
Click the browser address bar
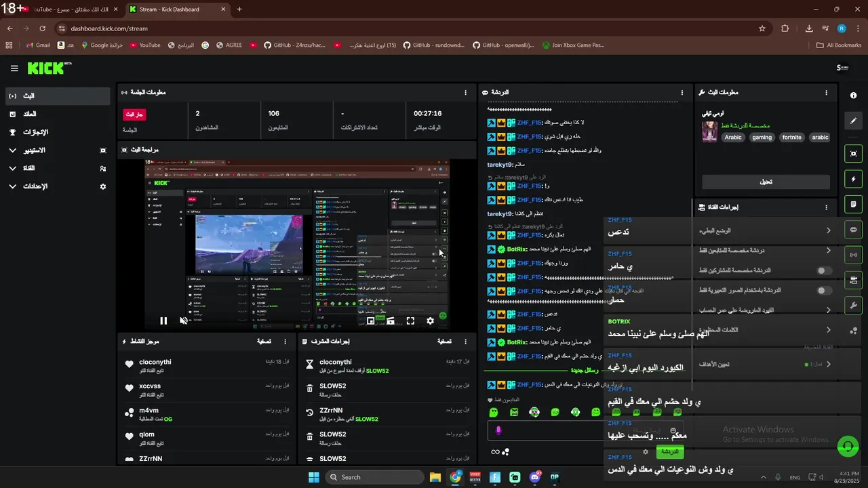pos(407,28)
